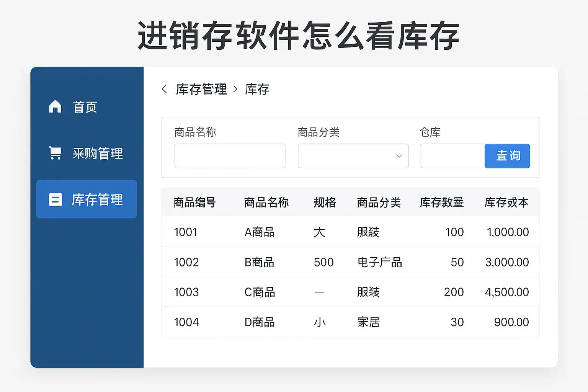Select product number 1003
Viewport: 588px width, 392px height.
coord(186,292)
